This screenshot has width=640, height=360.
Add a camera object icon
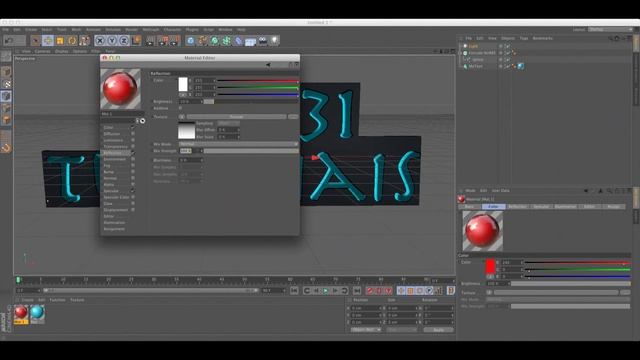click(262, 40)
